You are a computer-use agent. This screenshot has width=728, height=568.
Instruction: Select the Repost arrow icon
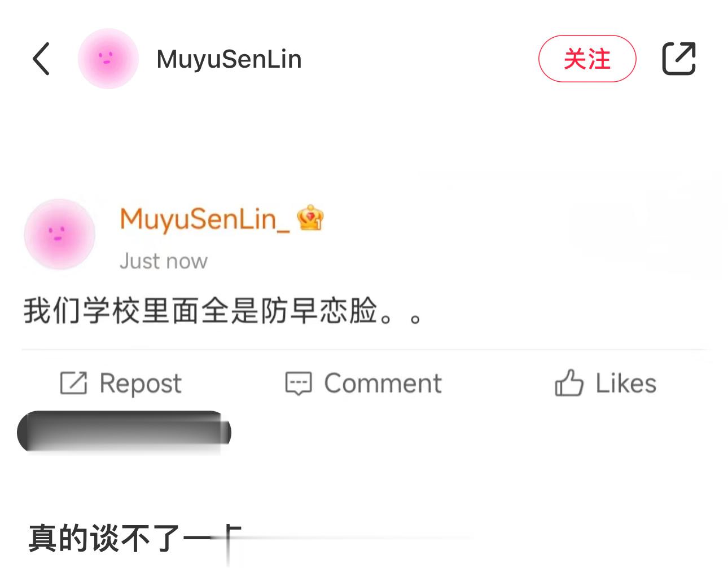73,382
